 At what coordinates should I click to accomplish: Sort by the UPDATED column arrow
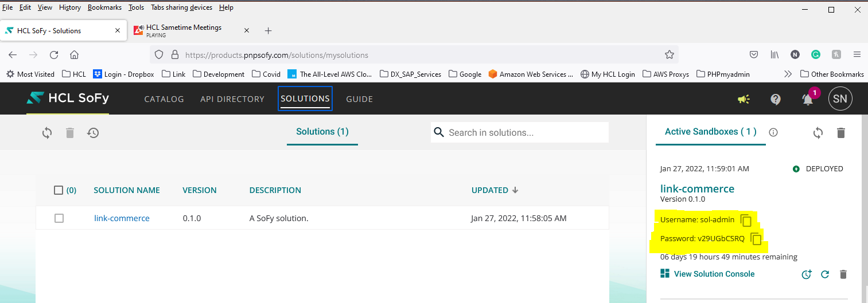[x=515, y=190]
